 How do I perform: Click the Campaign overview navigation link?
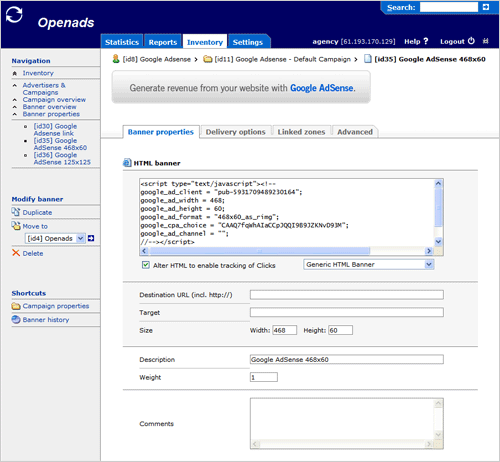tap(54, 100)
